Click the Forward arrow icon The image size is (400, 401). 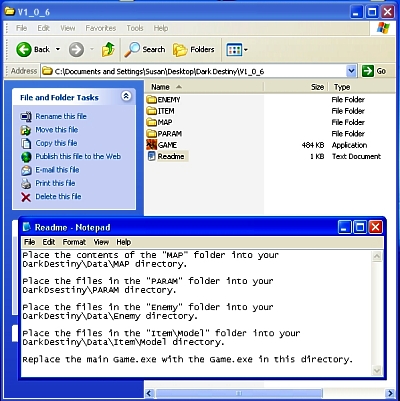point(76,50)
